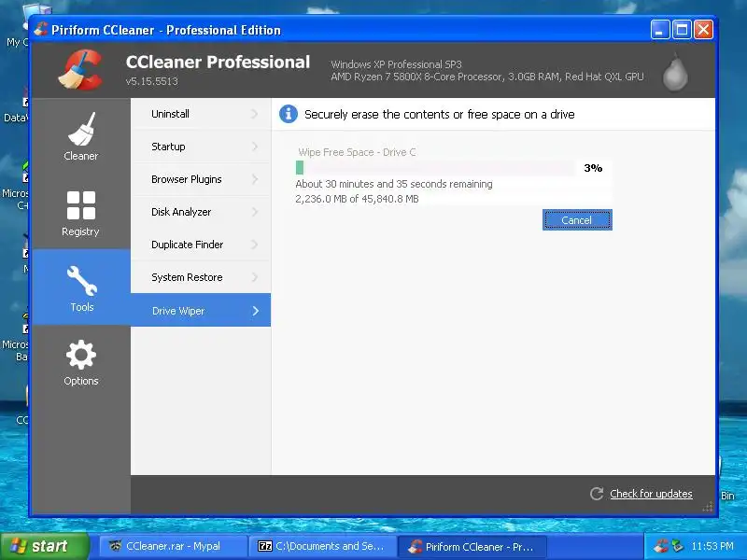Select the Drive Wiper tool
The height and width of the screenshot is (560, 747).
(x=201, y=310)
